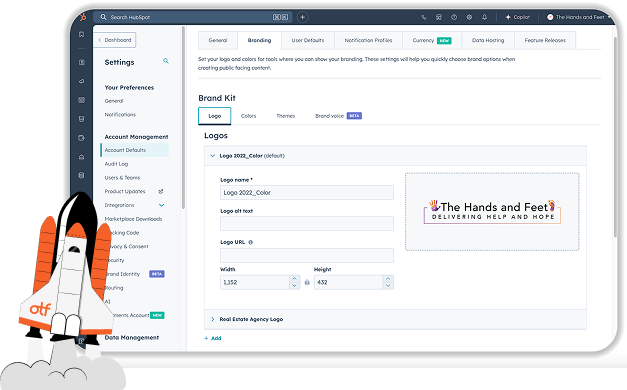Image resolution: width=627 pixels, height=390 pixels.
Task: Click the Logo URL info icon
Action: [x=251, y=242]
